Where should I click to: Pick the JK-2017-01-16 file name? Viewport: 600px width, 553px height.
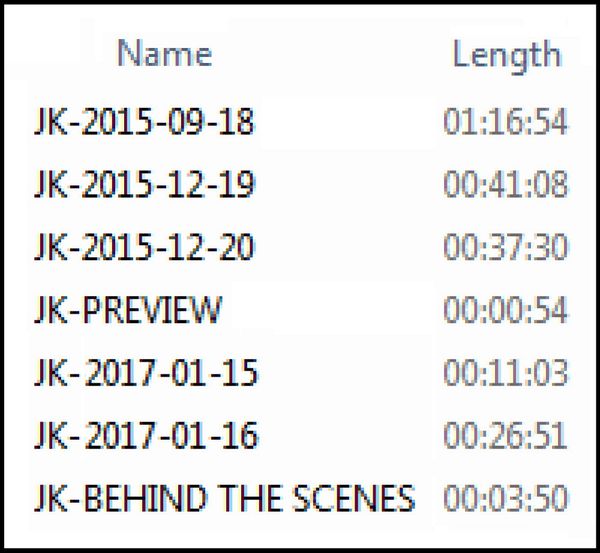(146, 435)
